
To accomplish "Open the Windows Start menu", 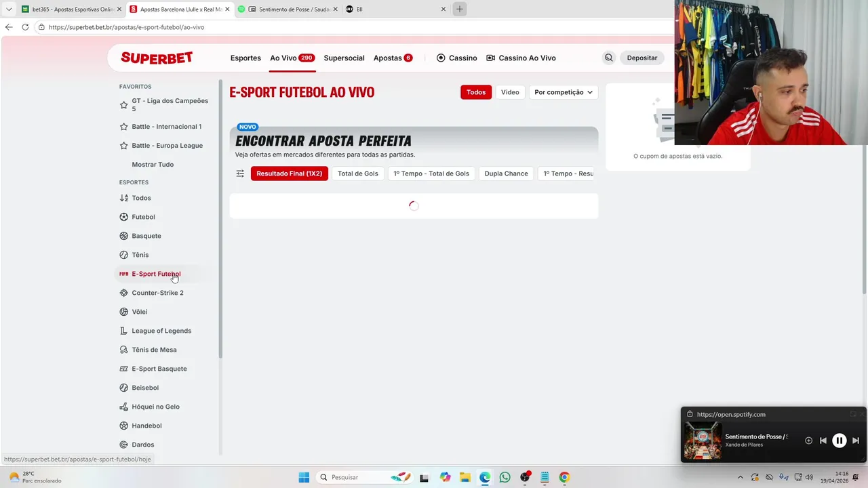I will click(304, 477).
